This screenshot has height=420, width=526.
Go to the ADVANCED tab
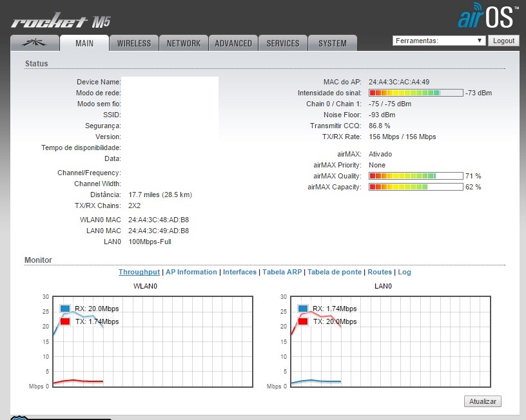[233, 43]
